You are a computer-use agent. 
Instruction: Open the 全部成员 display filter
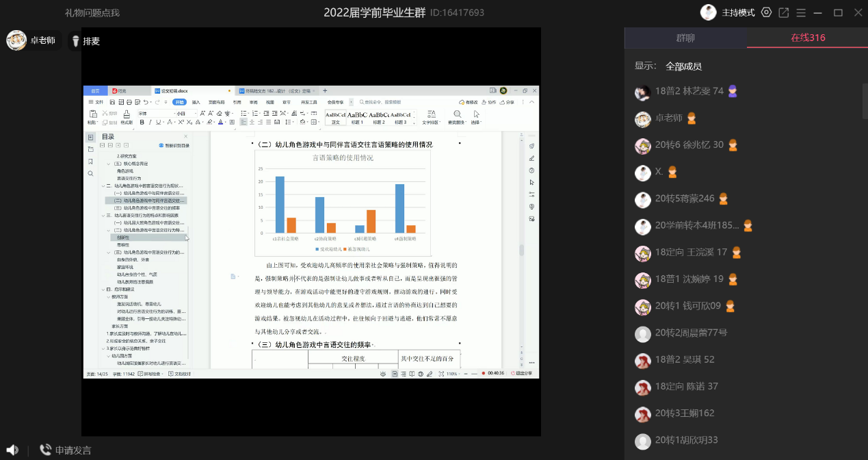[x=683, y=66]
